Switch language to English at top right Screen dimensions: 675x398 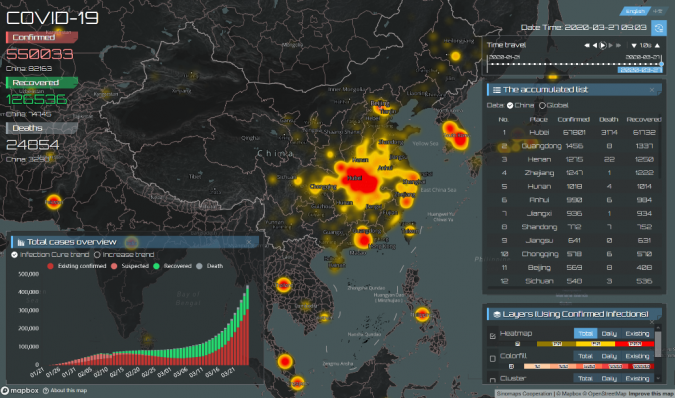635,11
